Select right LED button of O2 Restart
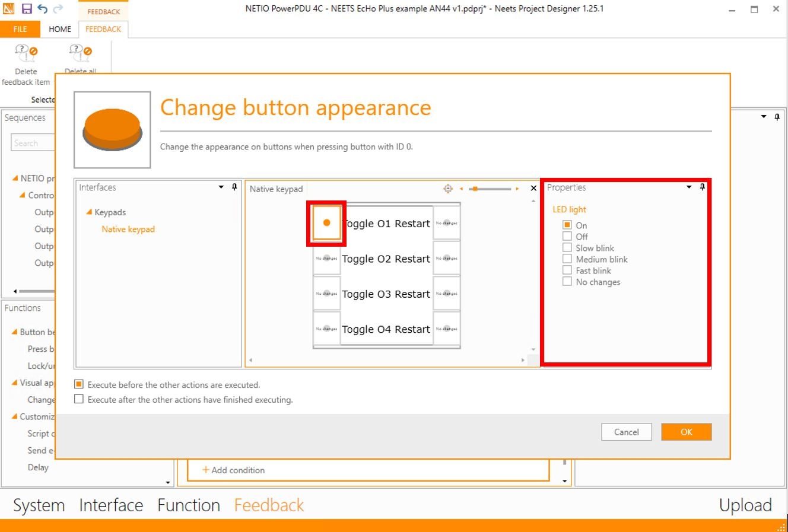 click(447, 259)
